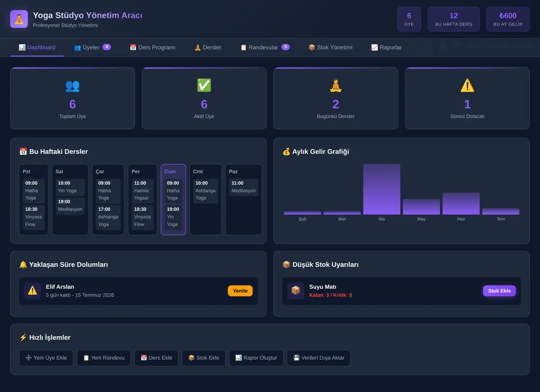Click the Yeni Üye Ekle quick action
Screen dimensions: 540x392
(x=46, y=358)
